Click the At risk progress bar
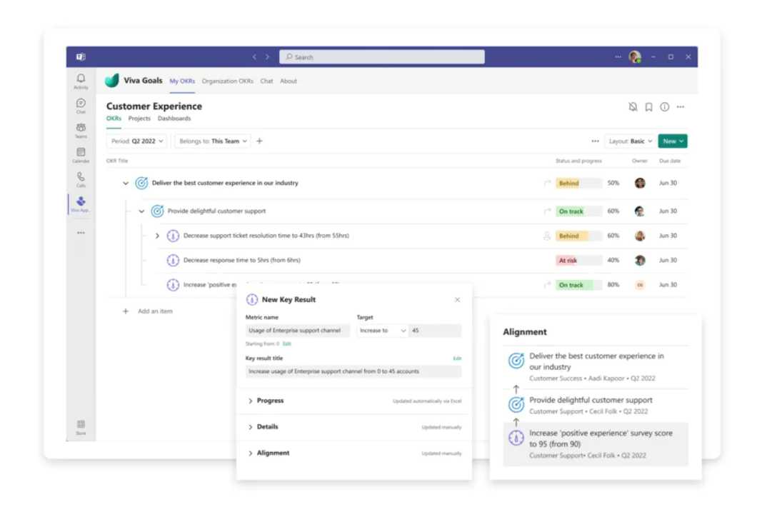 578,261
